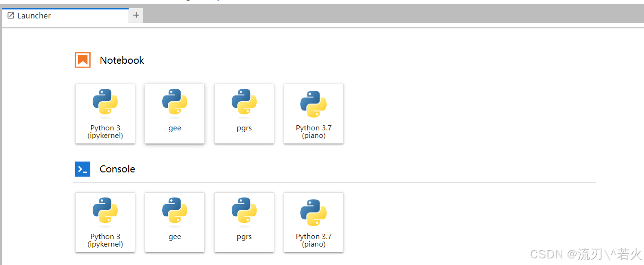Viewport: 644px width, 265px height.
Task: Start a pgrs console session
Action: pos(244,222)
